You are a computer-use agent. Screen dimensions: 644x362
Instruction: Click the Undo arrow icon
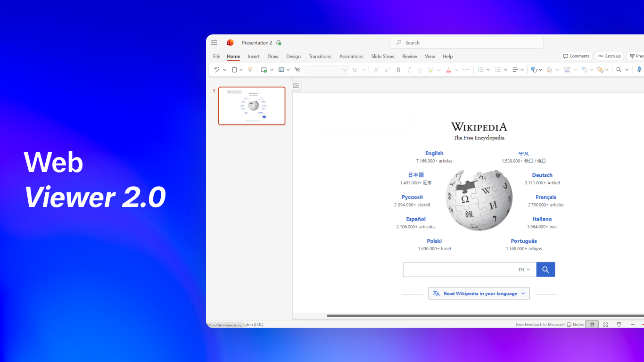(x=217, y=69)
